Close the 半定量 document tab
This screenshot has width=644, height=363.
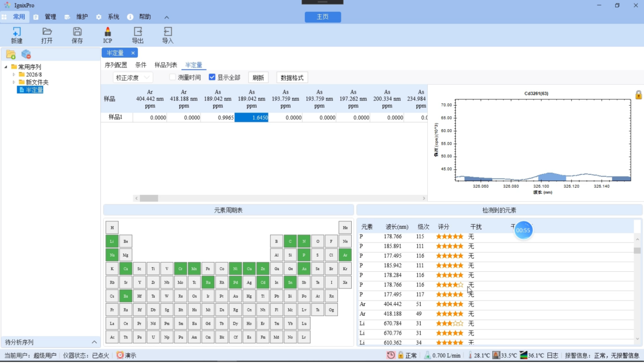click(x=133, y=53)
